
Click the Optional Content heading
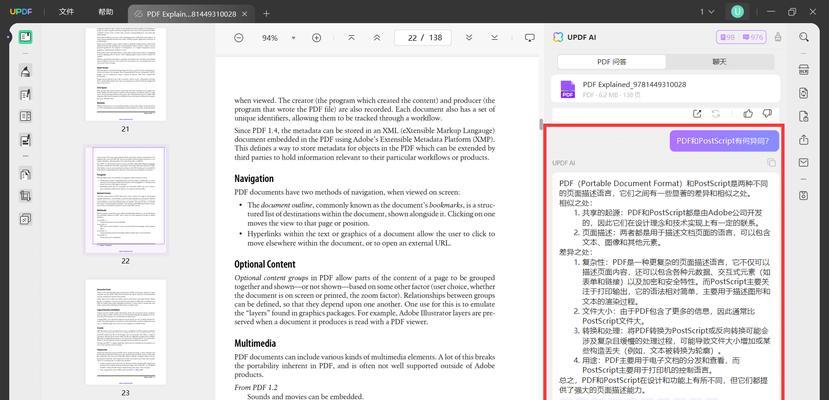pyautogui.click(x=265, y=264)
